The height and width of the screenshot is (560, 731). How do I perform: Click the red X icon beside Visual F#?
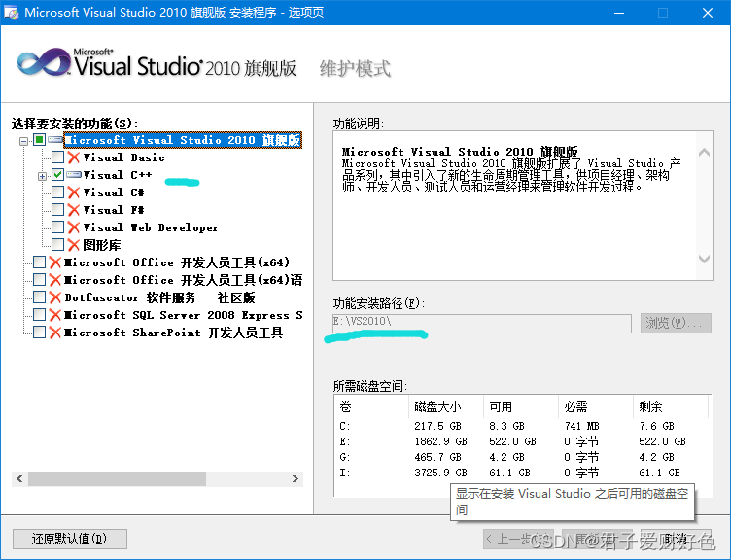click(73, 210)
